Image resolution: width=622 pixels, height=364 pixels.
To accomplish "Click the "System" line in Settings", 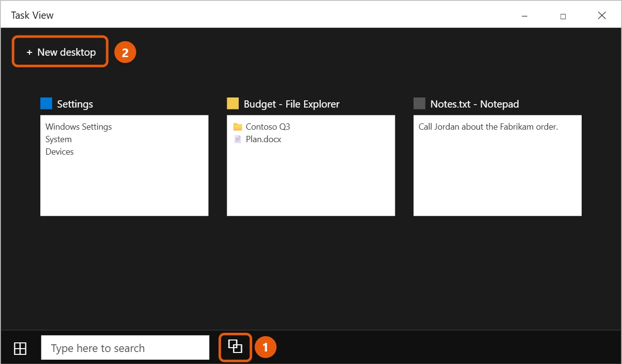I will (59, 139).
